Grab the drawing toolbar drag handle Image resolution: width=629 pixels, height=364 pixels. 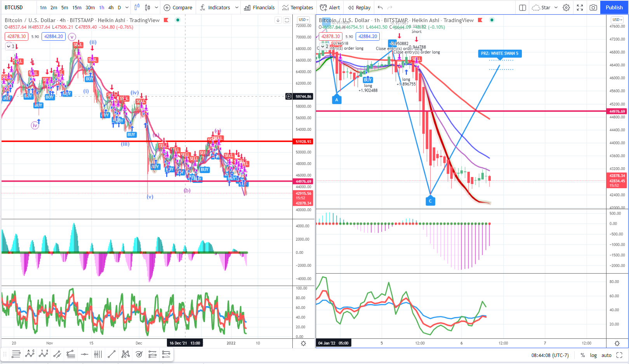(x=5, y=354)
